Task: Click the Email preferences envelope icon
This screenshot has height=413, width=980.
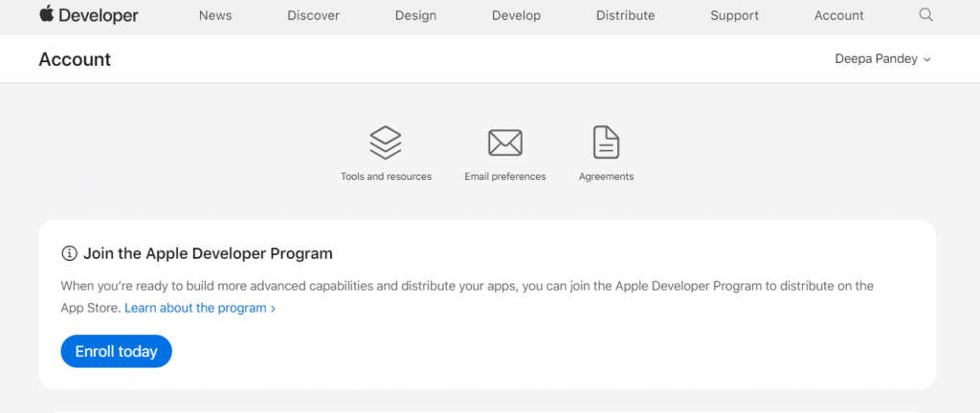Action: click(x=505, y=142)
